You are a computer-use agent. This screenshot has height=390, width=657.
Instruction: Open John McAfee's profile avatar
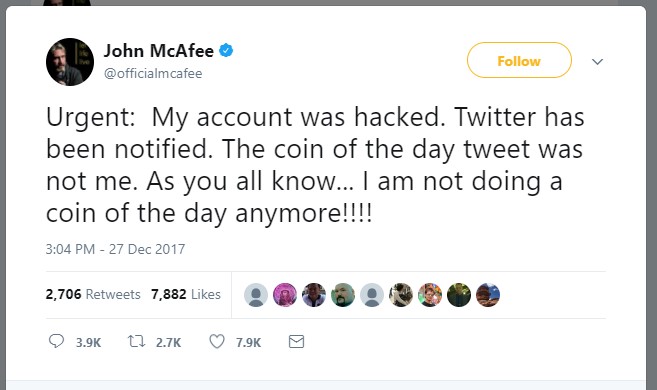click(x=70, y=62)
